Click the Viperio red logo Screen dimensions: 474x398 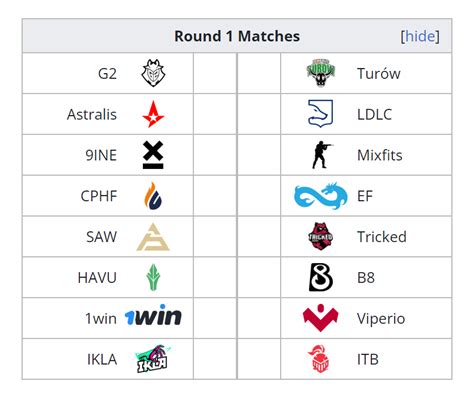(x=320, y=318)
